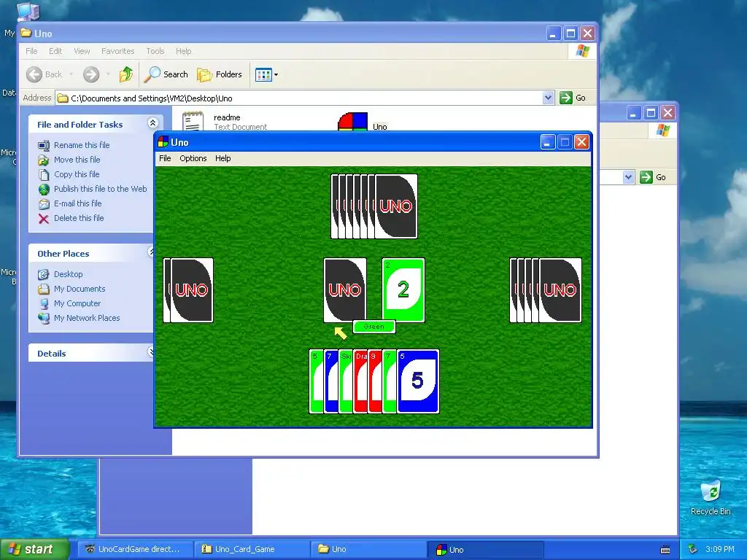Open the Explorer View menu
The image size is (747, 560).
(82, 51)
